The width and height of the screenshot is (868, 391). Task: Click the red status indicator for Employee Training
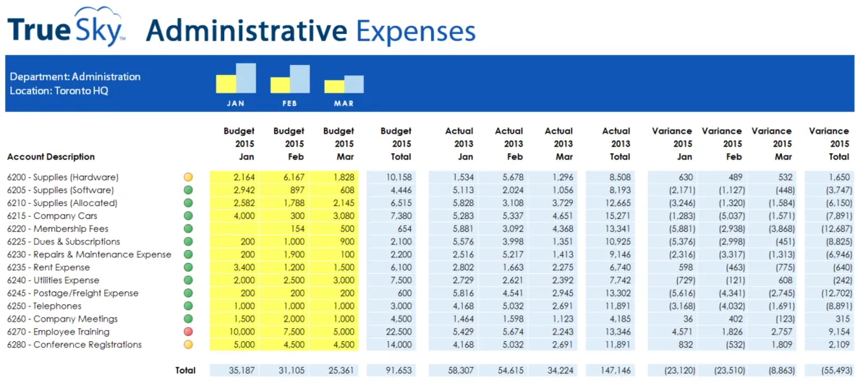click(188, 332)
